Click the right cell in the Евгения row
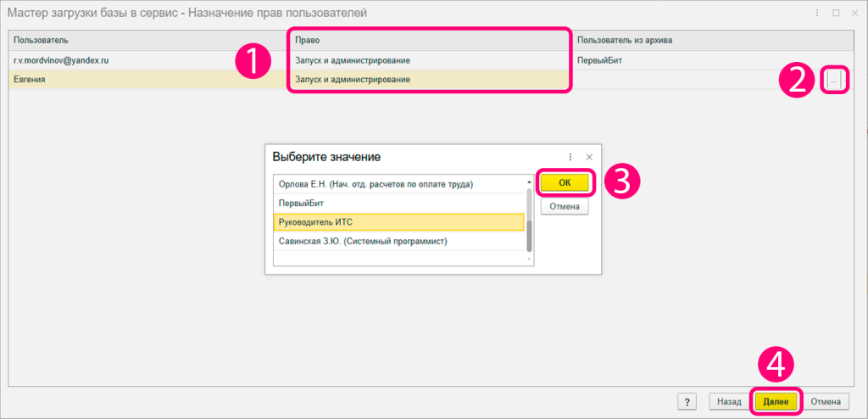The width and height of the screenshot is (868, 419). 431,80
